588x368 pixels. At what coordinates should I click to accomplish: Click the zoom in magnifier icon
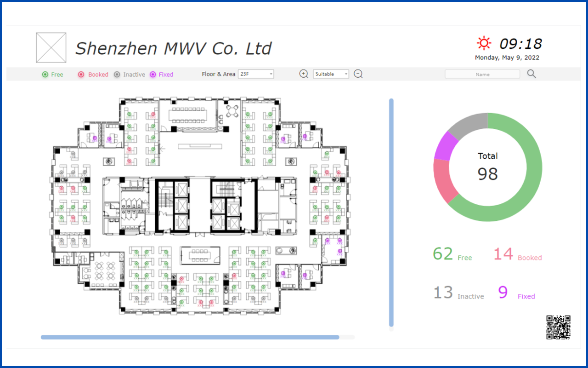(304, 74)
